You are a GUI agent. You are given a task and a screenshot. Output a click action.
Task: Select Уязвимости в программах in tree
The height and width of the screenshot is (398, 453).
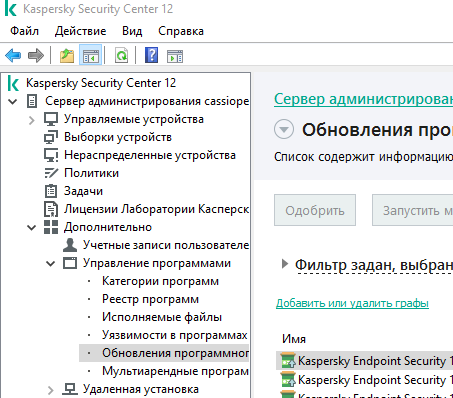[175, 335]
